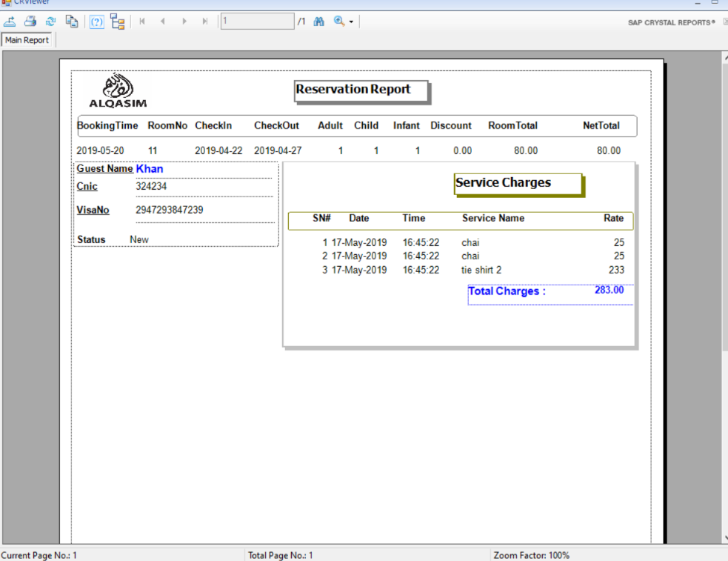The image size is (728, 561).
Task: Click the Print Report icon
Action: click(x=30, y=21)
